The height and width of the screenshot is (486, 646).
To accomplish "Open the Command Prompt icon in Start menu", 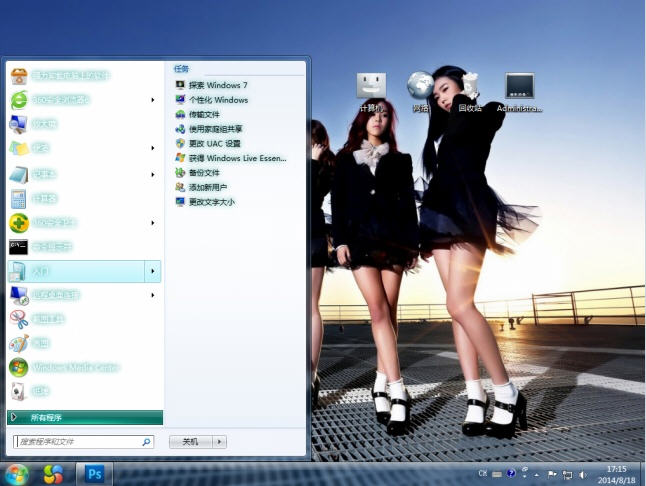I will click(x=19, y=246).
